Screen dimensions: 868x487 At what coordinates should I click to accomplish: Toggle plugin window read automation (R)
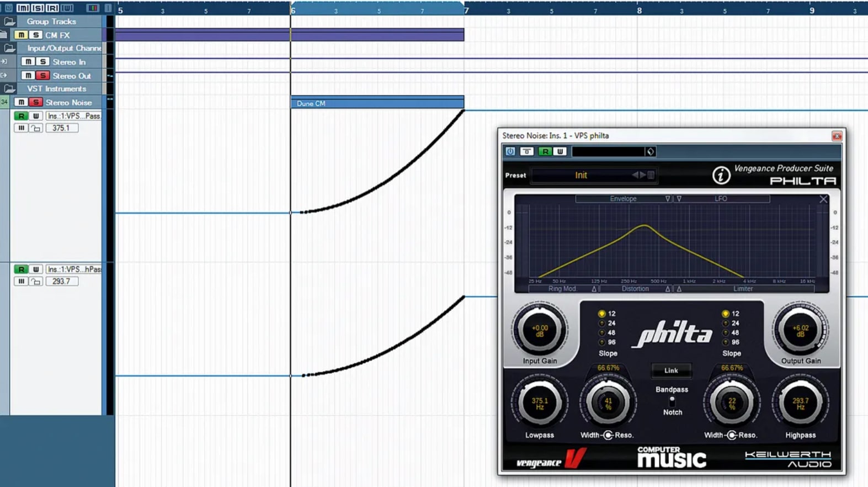545,151
